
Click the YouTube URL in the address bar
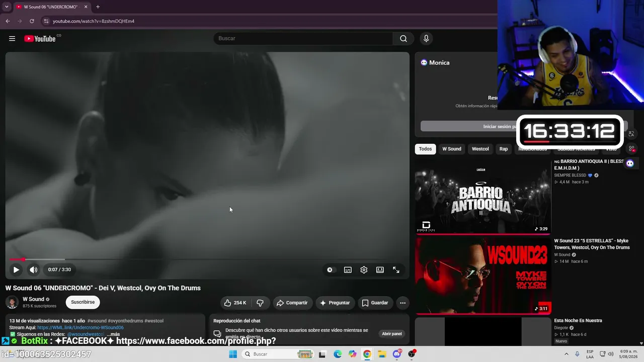[94, 21]
